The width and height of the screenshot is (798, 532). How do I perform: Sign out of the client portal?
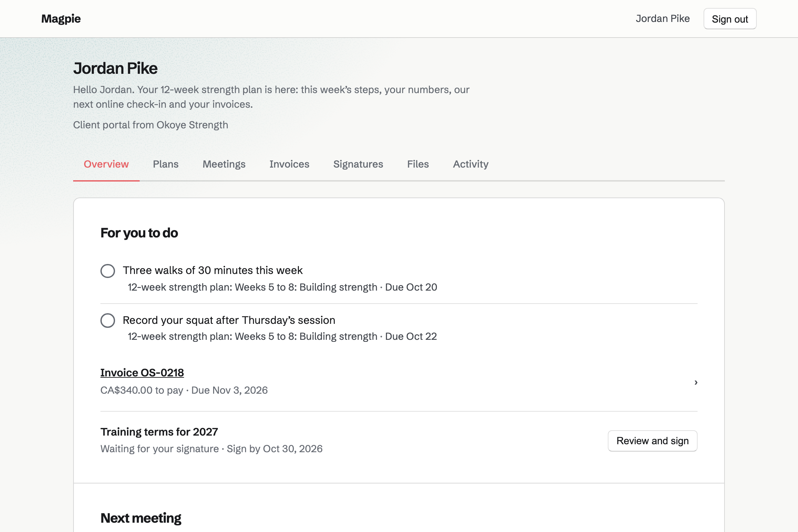730,19
